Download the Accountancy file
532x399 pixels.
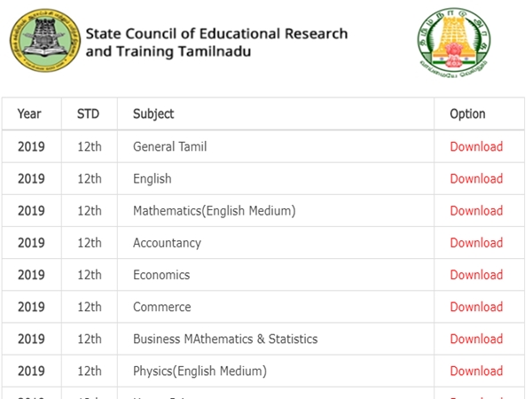[x=476, y=243]
